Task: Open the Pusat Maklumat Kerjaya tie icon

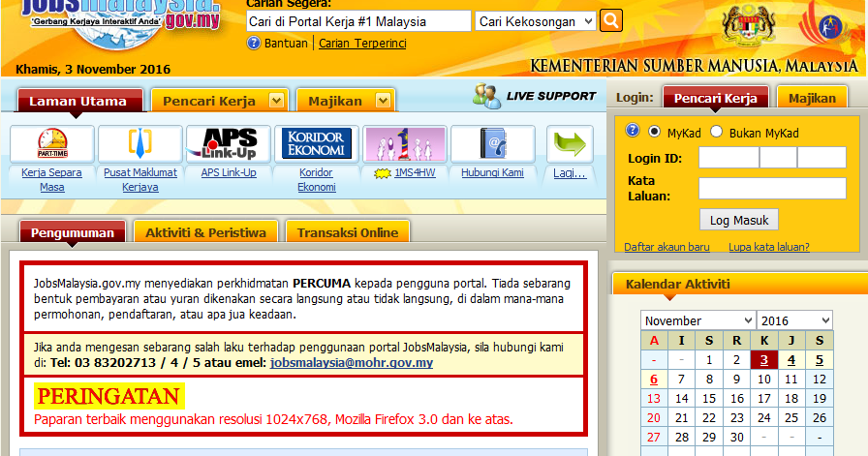Action: click(140, 143)
